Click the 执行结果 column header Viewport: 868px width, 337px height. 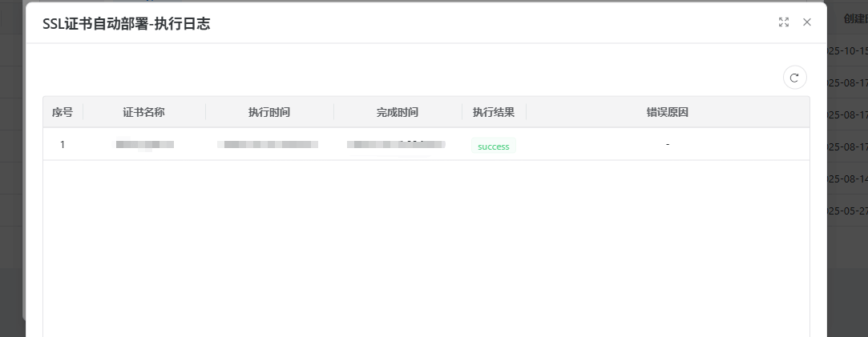pos(494,112)
